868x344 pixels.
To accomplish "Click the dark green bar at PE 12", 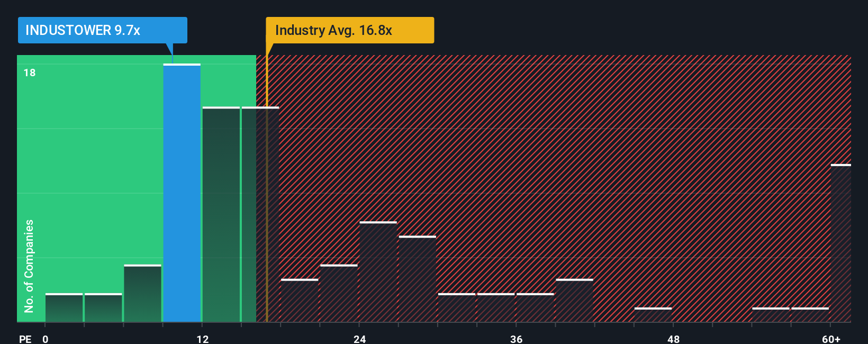I will tap(221, 214).
